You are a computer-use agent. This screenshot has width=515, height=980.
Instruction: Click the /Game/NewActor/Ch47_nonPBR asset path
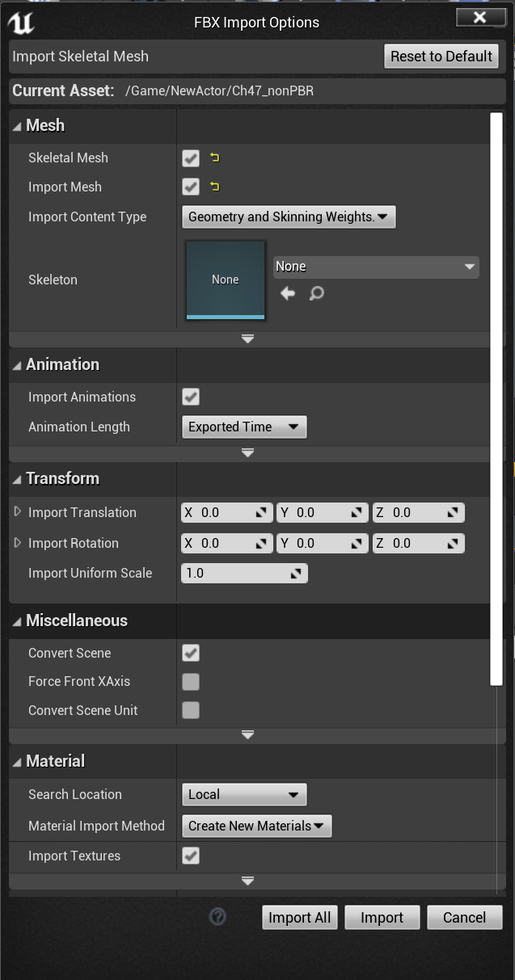(219, 91)
